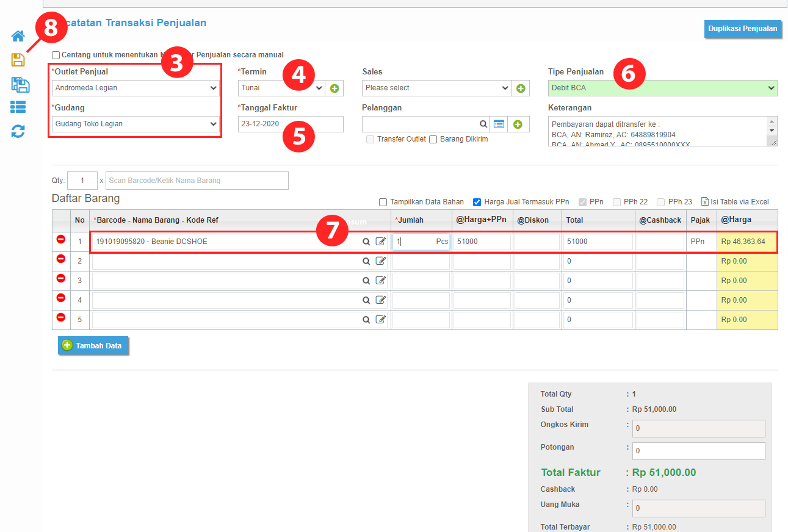This screenshot has width=788, height=532.
Task: Click Uang Muka input field
Action: tap(698, 508)
